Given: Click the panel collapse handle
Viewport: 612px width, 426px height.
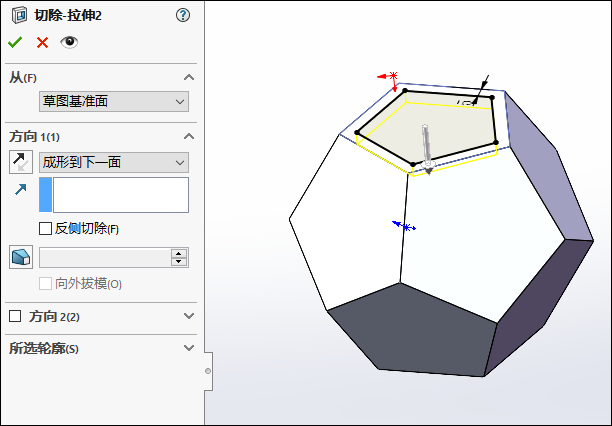Looking at the screenshot, I should 208,371.
